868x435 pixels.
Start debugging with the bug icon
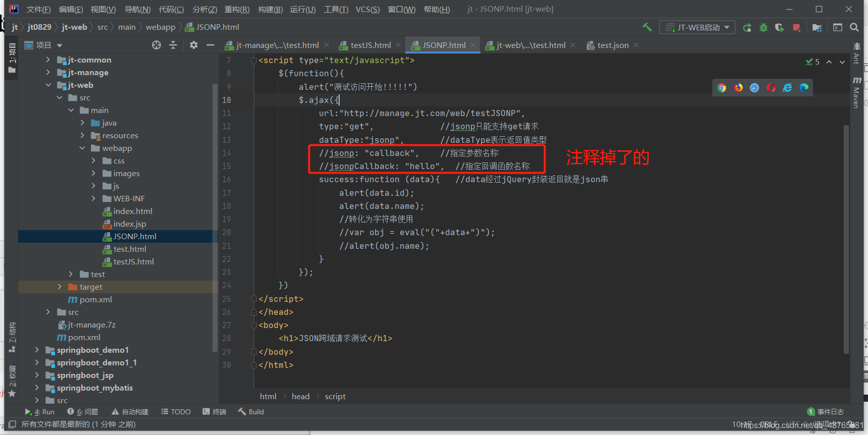tap(764, 27)
